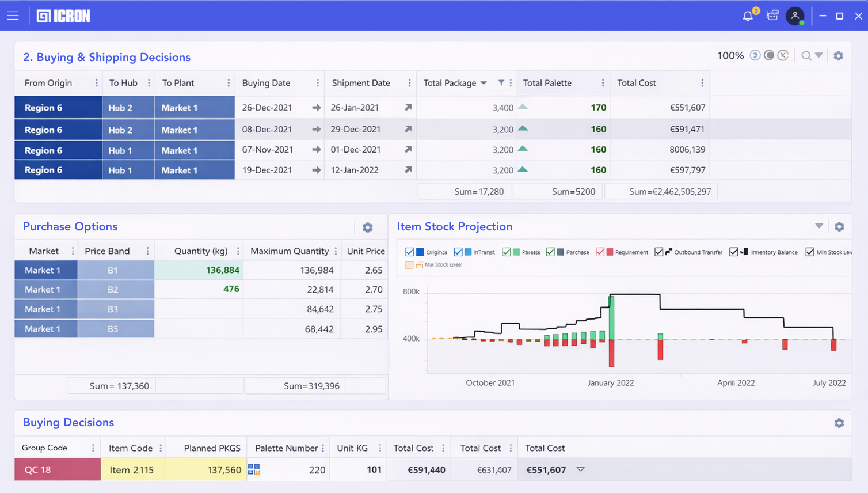868x493 pixels.
Task: Uncheck the Requirement series checkbox
Action: tap(600, 252)
